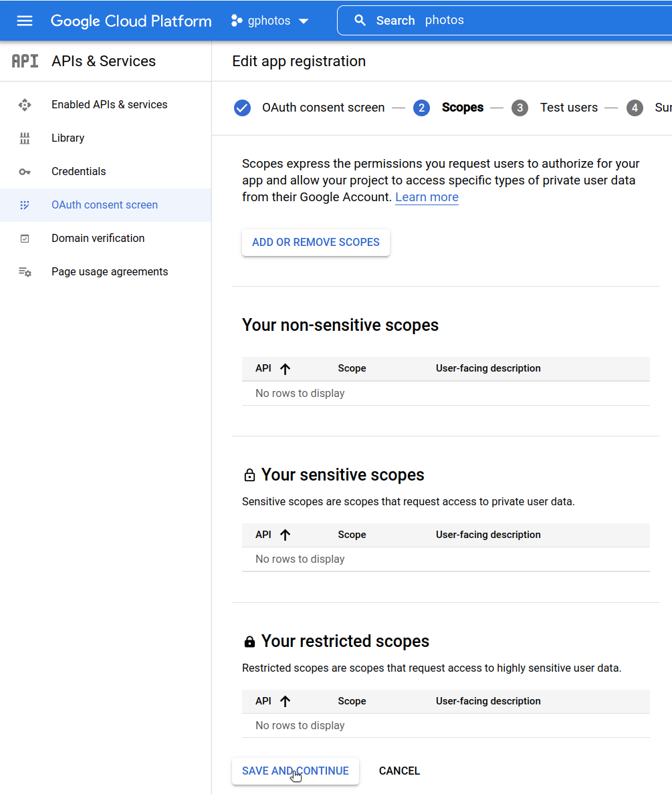Open the Learn more link
672x794 pixels.
(x=427, y=197)
